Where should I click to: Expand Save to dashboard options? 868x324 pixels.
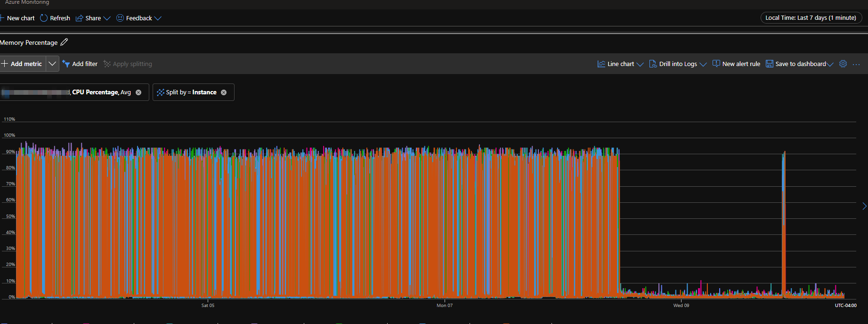830,64
